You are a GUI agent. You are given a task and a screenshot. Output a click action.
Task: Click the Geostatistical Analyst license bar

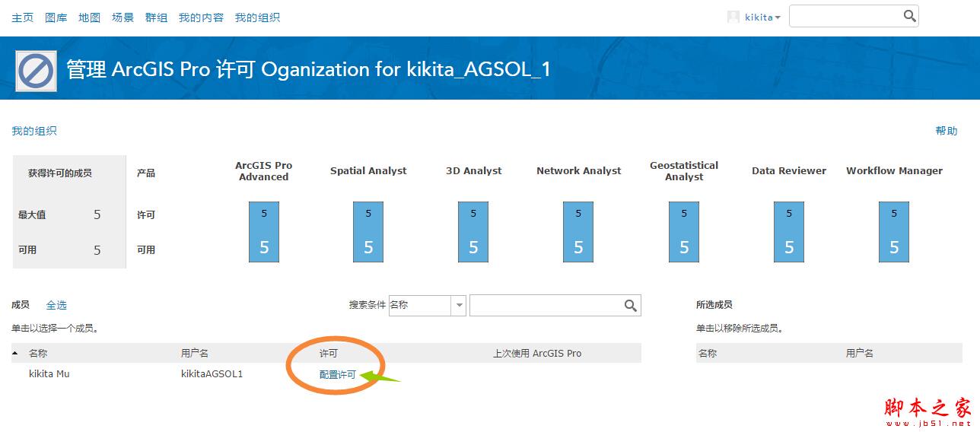point(684,232)
